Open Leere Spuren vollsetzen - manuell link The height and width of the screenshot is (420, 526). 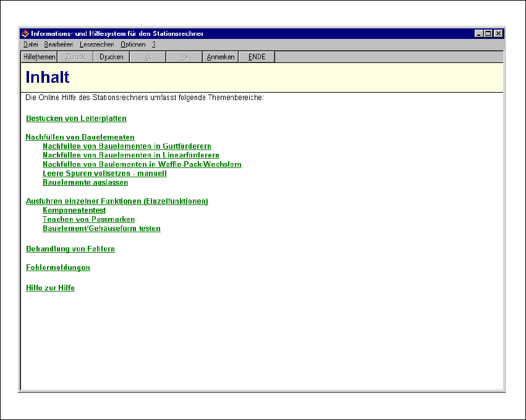pyautogui.click(x=104, y=174)
